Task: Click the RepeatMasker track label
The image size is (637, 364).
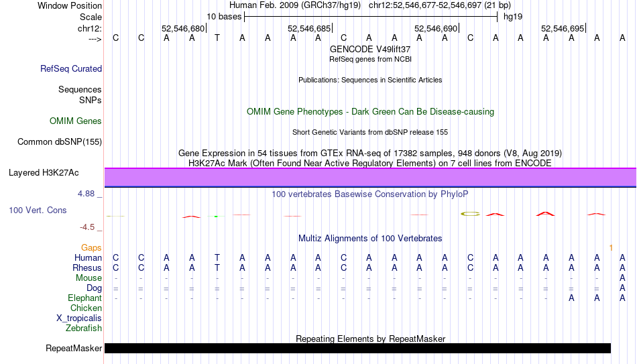Action: 74,349
